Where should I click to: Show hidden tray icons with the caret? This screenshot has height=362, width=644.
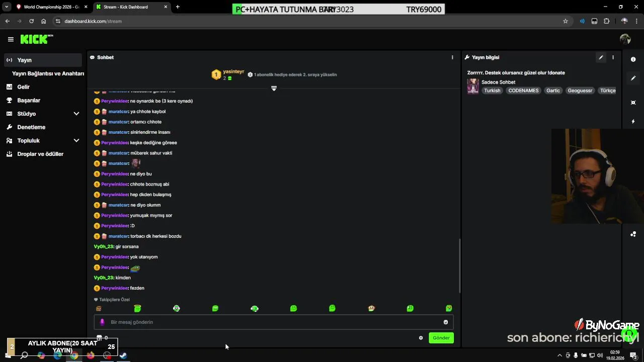[x=559, y=355]
